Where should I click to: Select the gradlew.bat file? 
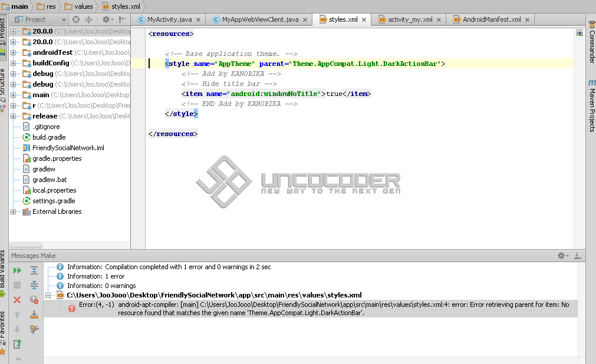pyautogui.click(x=50, y=180)
